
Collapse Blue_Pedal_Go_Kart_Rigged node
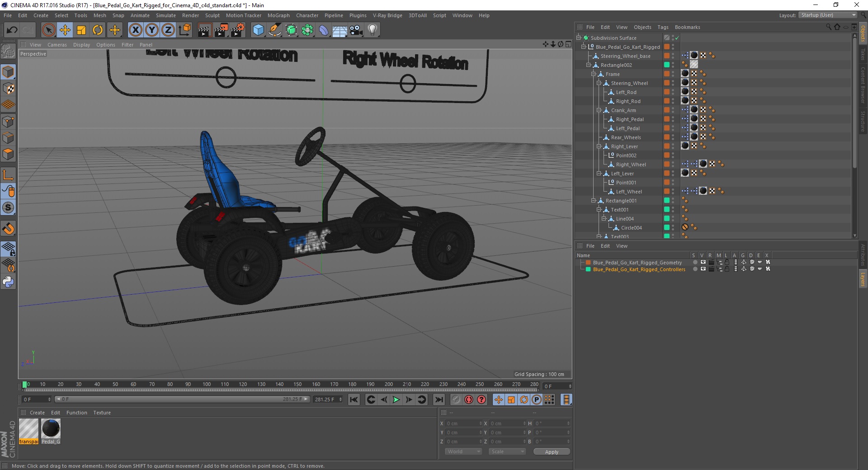(x=583, y=47)
